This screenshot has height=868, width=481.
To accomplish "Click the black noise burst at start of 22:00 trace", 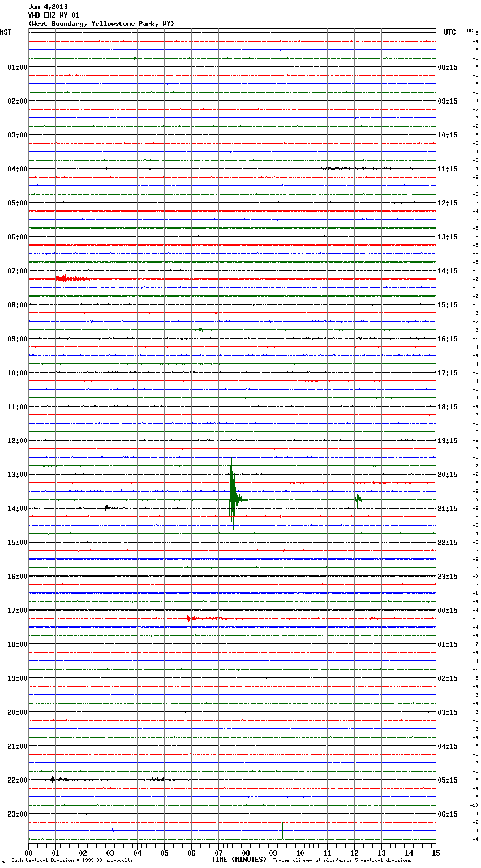I will click(53, 780).
